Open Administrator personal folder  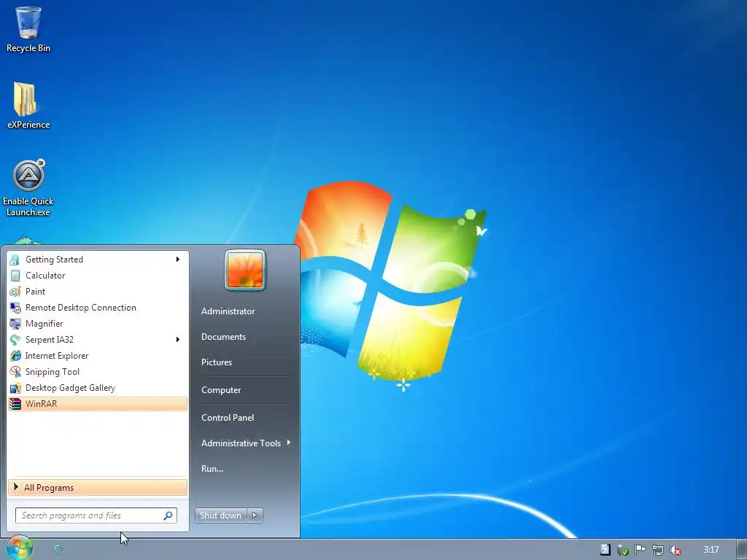point(228,311)
